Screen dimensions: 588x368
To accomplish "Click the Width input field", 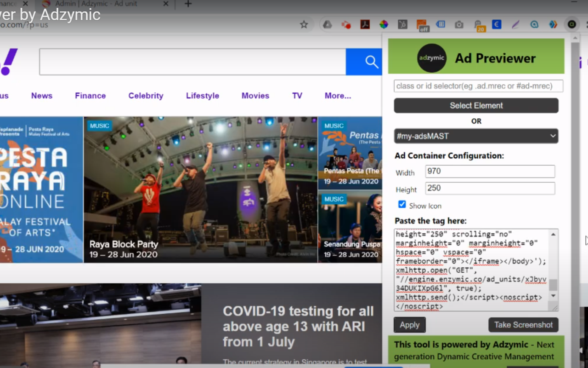I will tap(490, 171).
